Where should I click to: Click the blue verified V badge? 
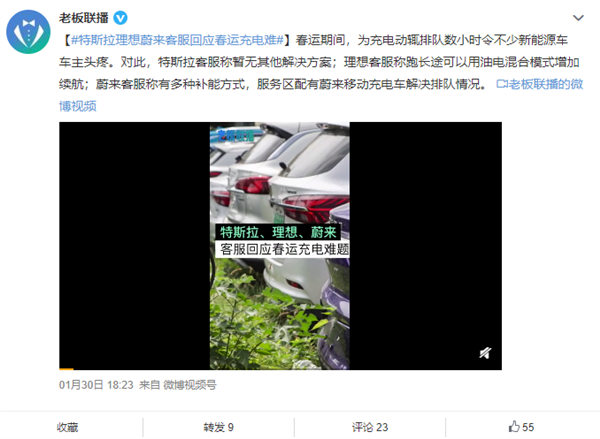(121, 18)
